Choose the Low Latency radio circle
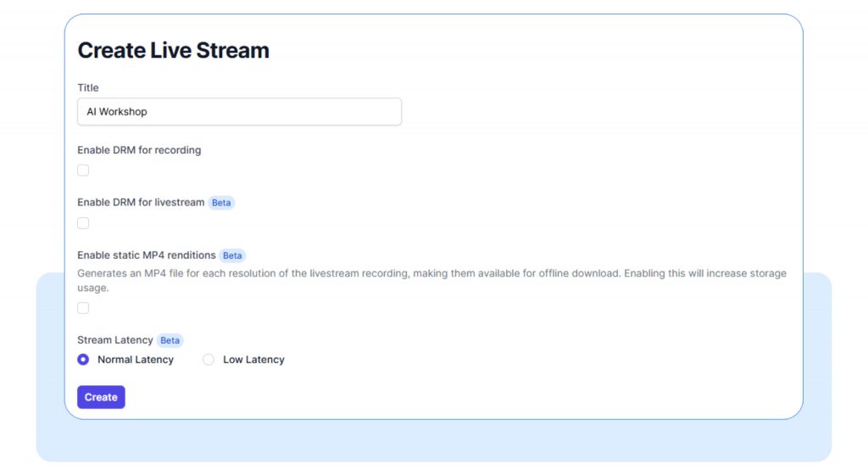868x476 pixels. coord(209,360)
